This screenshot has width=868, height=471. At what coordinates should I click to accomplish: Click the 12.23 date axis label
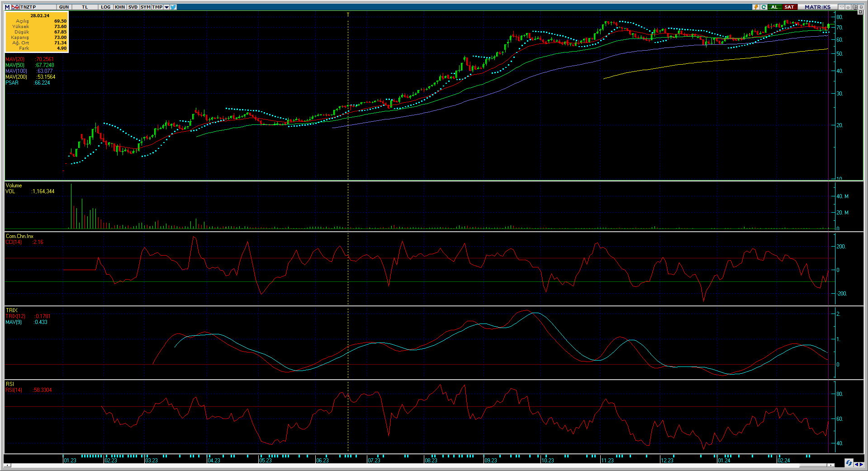click(x=667, y=461)
